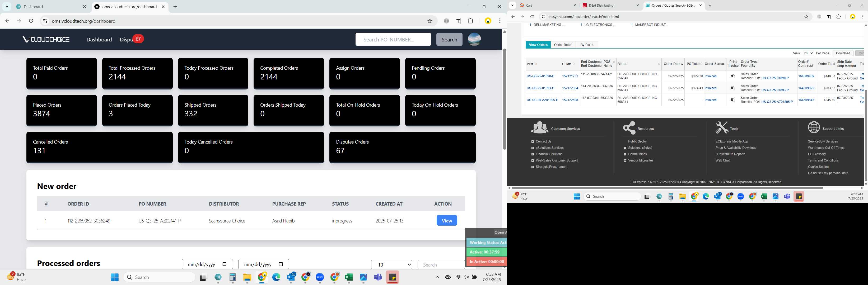Viewport: 868px width, 285px height.
Task: Bookmark the ec.synnex.com page
Action: (806, 16)
